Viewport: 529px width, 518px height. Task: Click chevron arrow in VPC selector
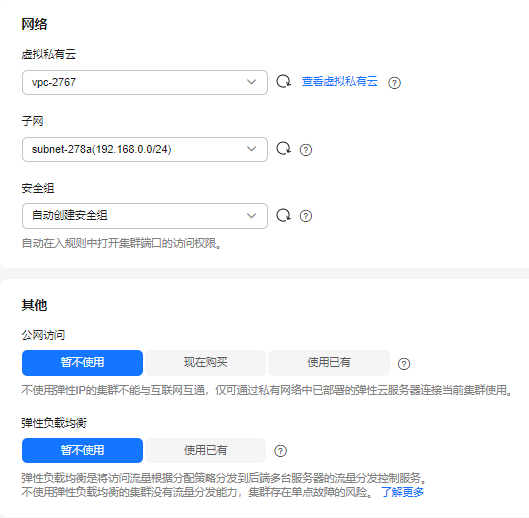pos(251,82)
